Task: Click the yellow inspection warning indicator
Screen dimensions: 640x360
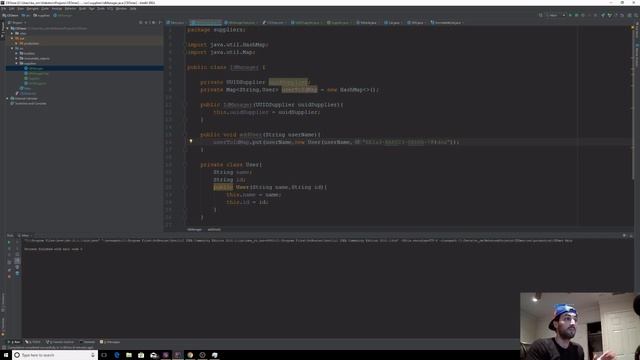Action: 633,28
